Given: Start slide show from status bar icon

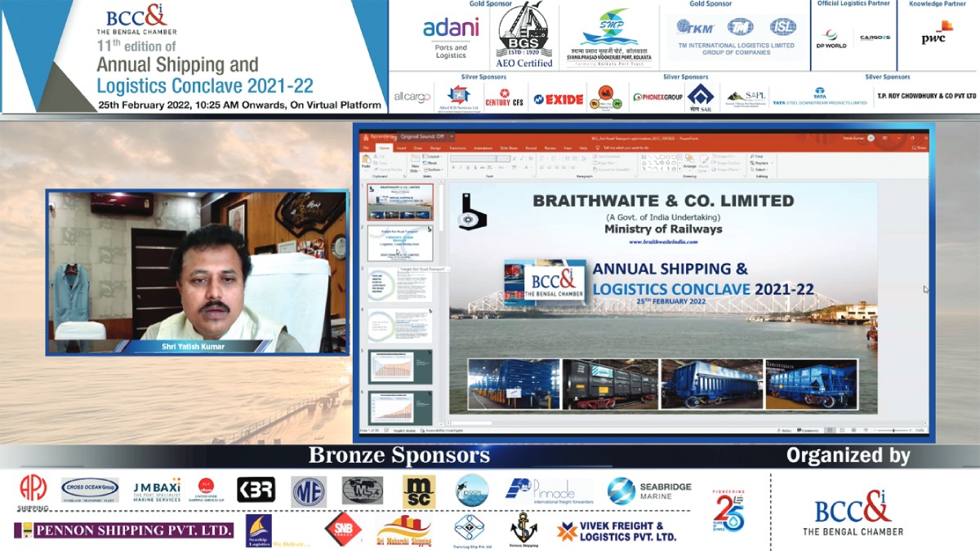Looking at the screenshot, I should tap(867, 430).
